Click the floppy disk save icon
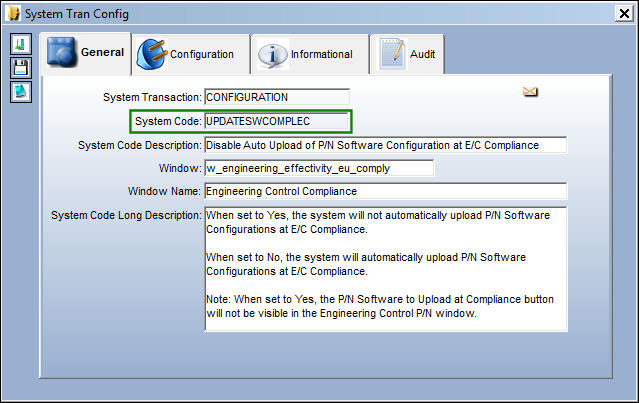 (21, 68)
